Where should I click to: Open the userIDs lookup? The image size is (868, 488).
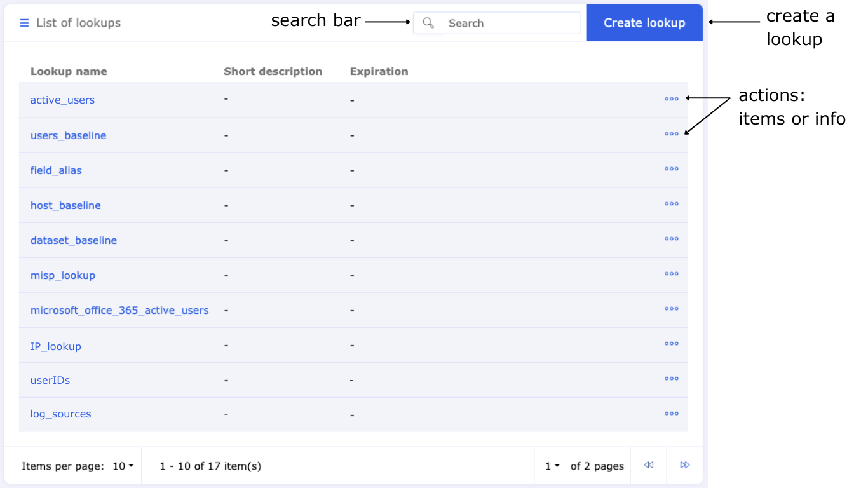coord(50,380)
